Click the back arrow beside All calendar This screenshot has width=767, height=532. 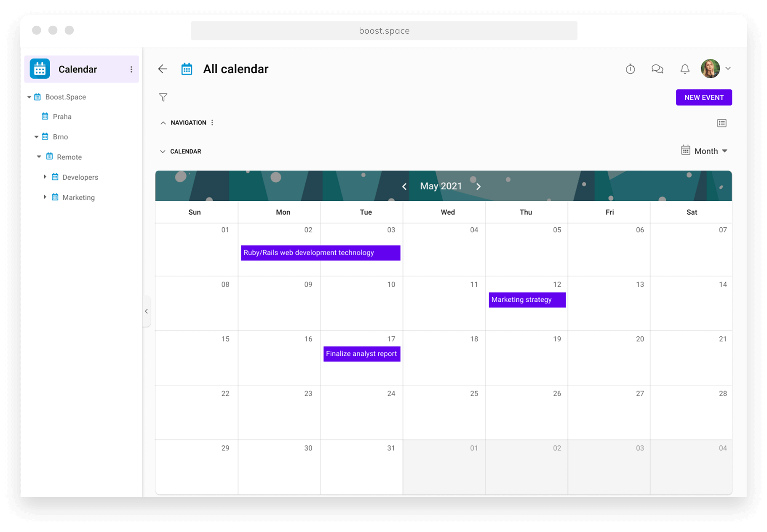162,69
